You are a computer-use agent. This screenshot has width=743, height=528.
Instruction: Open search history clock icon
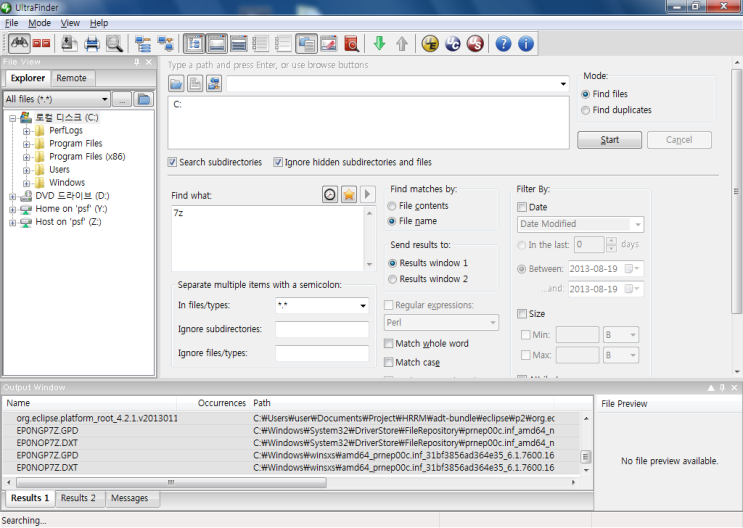click(330, 194)
